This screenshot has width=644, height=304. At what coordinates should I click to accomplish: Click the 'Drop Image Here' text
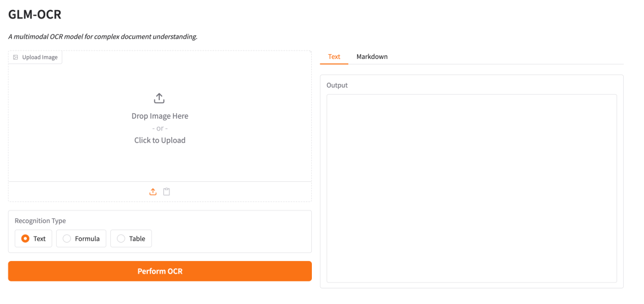(160, 116)
